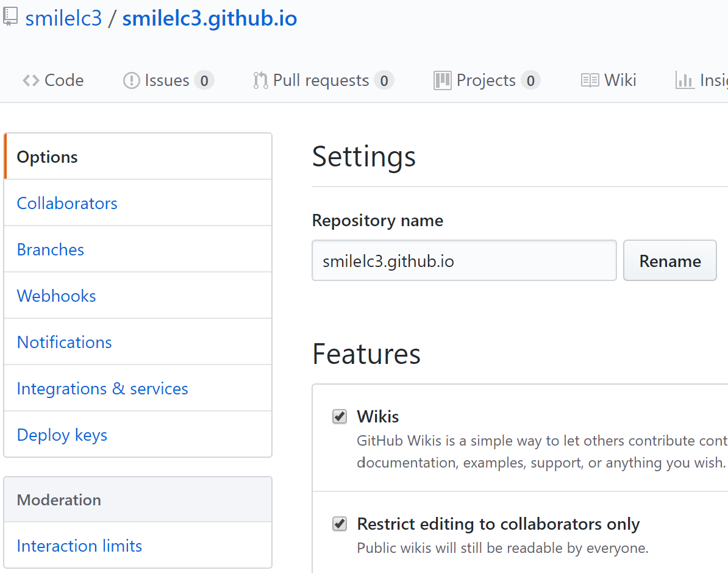The width and height of the screenshot is (728, 573).
Task: Click the Pull requests branch icon
Action: [x=260, y=80]
